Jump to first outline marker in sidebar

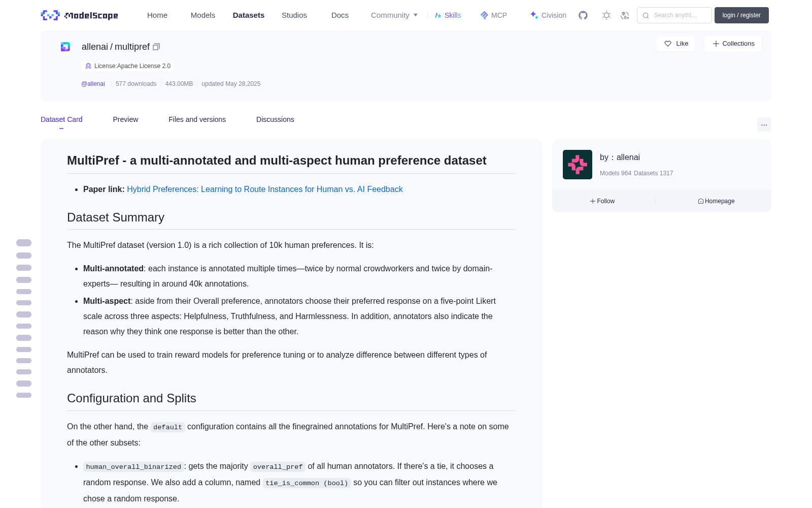pos(24,243)
